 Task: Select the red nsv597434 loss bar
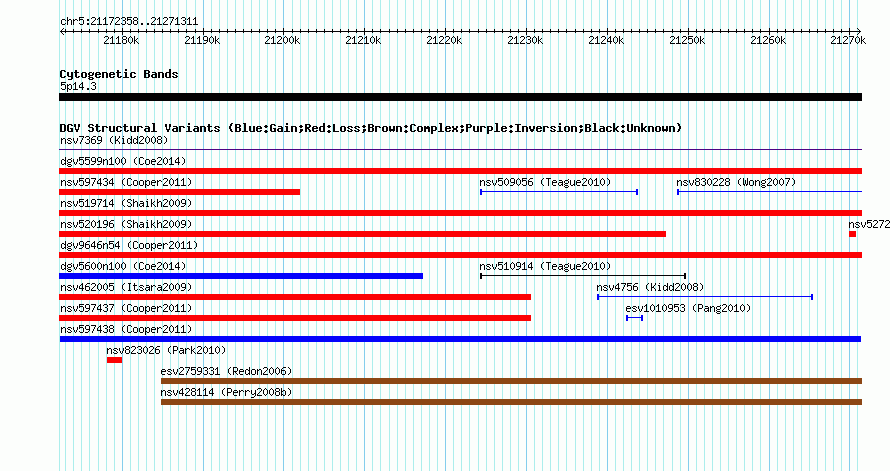pyautogui.click(x=179, y=192)
